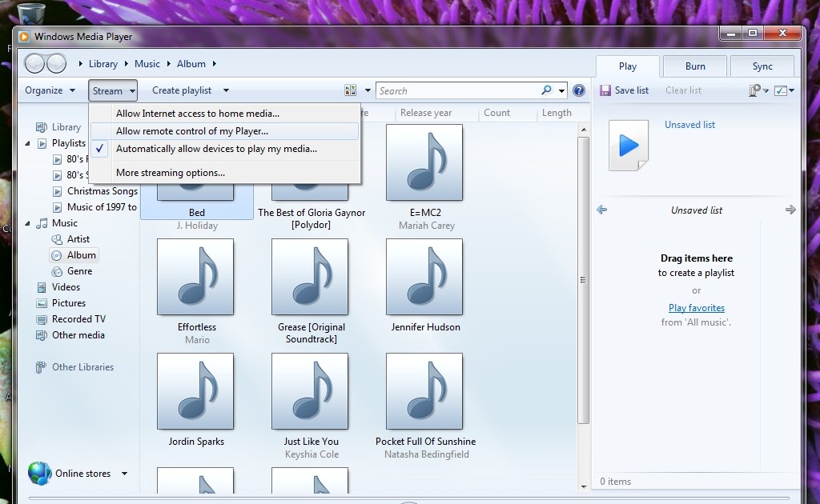The width and height of the screenshot is (820, 504).
Task: Click the Other Libraries icon
Action: (41, 367)
